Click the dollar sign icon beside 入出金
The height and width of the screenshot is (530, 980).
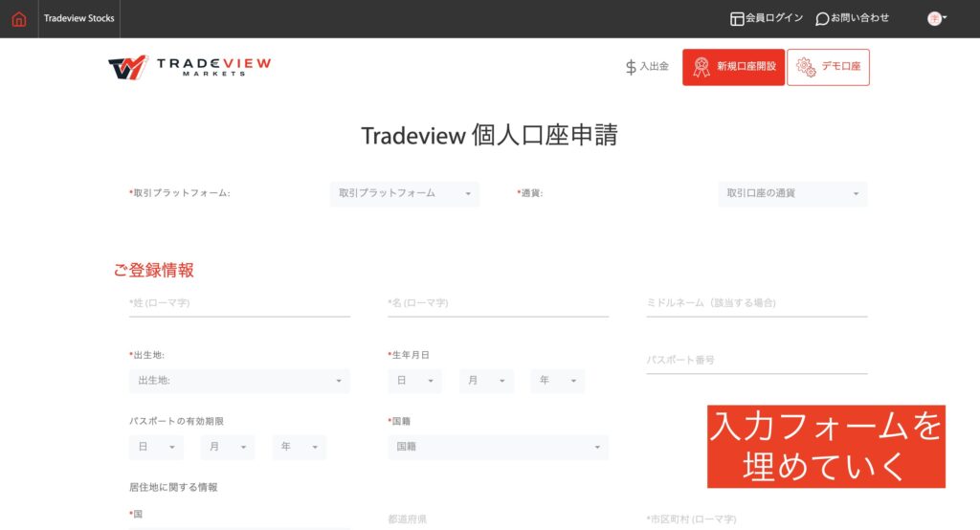pos(631,67)
